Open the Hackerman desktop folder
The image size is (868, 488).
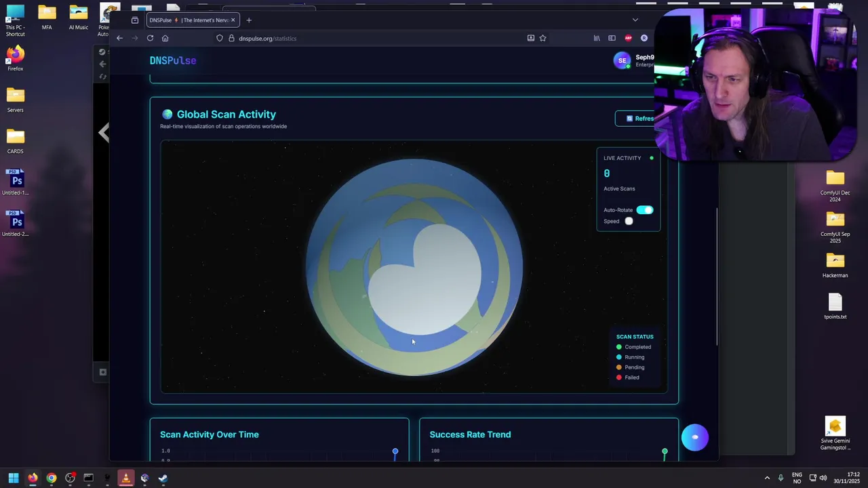[x=835, y=266]
